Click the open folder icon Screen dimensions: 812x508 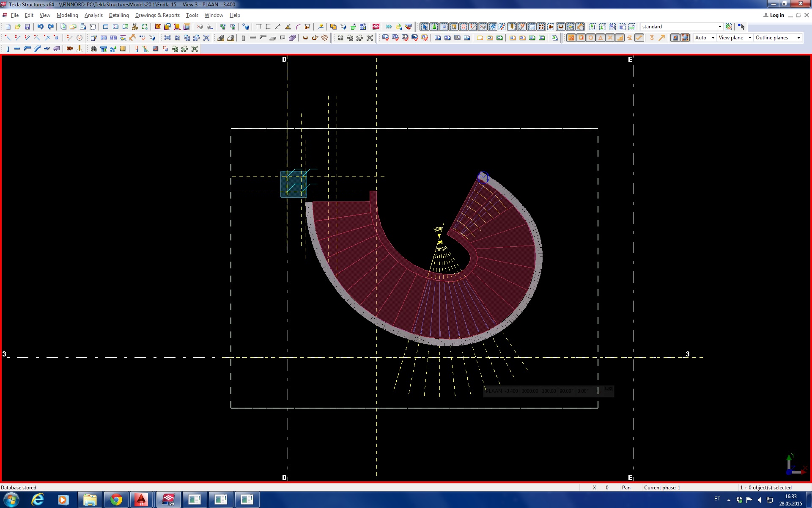pyautogui.click(x=18, y=27)
